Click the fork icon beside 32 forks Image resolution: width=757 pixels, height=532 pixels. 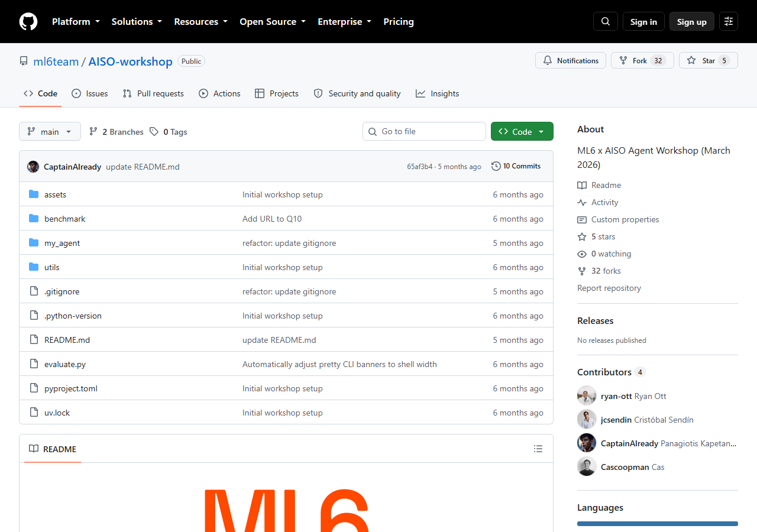coord(582,271)
